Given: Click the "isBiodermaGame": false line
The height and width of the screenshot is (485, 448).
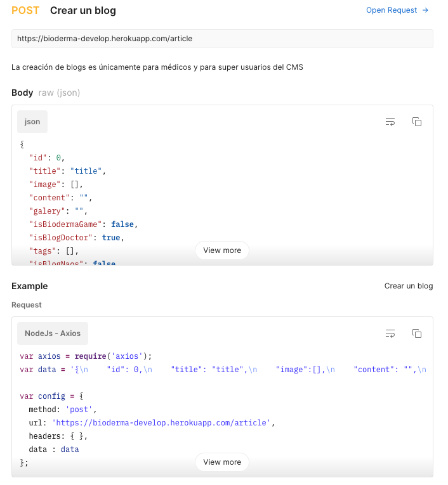Looking at the screenshot, I should (x=83, y=224).
